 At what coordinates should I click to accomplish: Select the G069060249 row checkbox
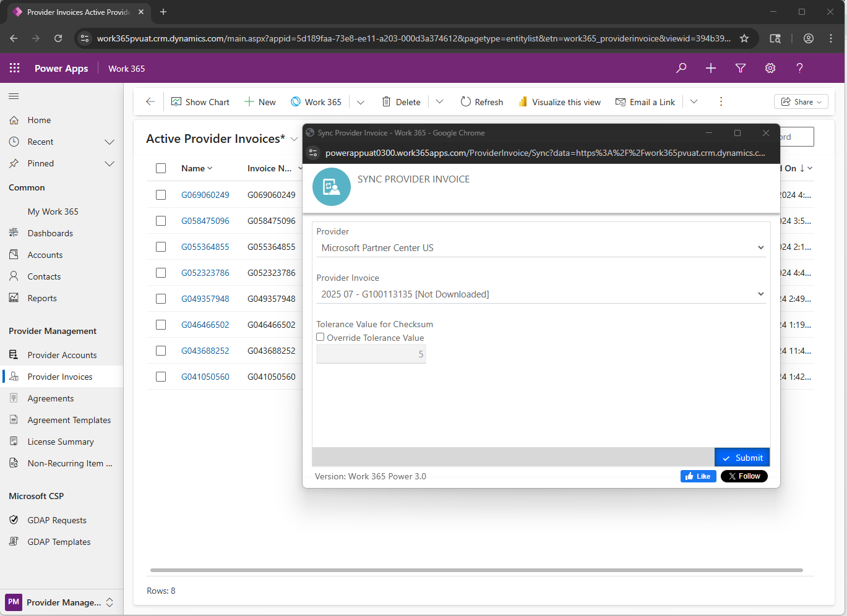(161, 195)
